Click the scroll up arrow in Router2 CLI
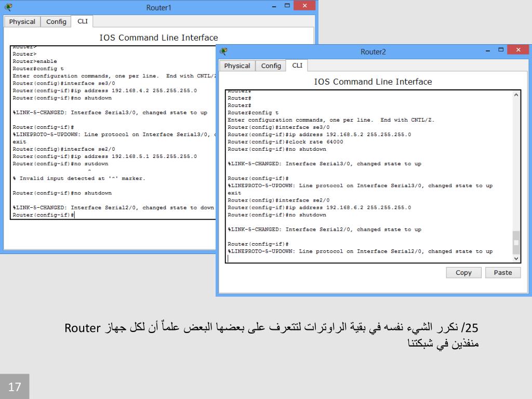The image size is (532, 399). point(516,95)
